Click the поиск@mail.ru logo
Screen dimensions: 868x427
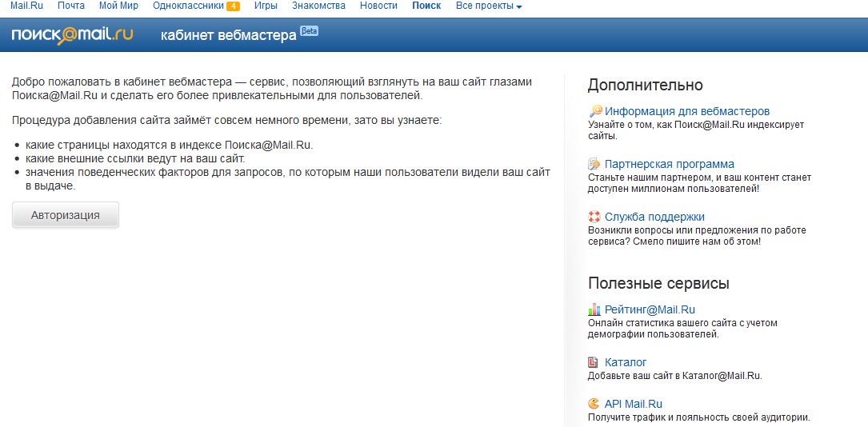coord(72,35)
